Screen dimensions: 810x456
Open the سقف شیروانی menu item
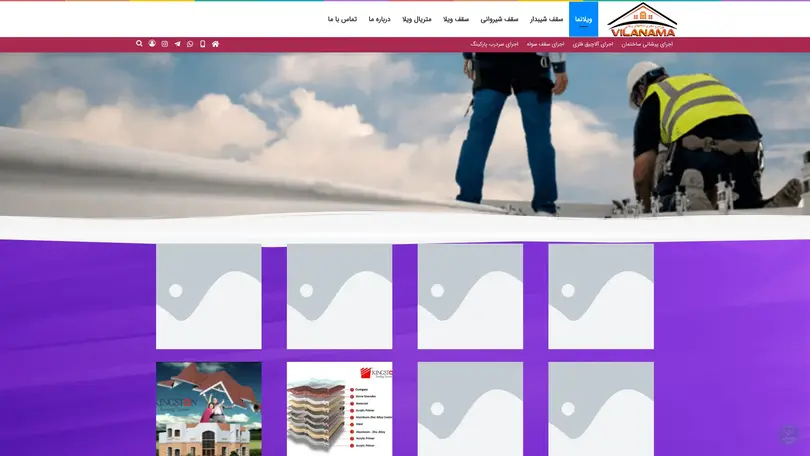499,19
